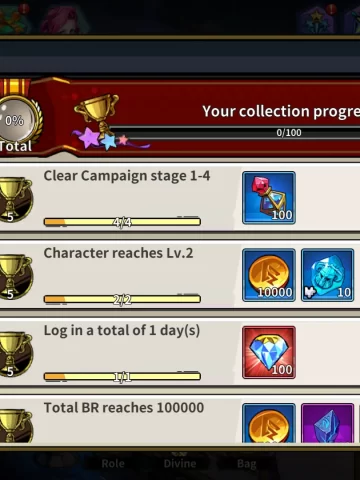The width and height of the screenshot is (360, 480).
Task: Tap the gold coin reward for Total BR
Action: [269, 423]
